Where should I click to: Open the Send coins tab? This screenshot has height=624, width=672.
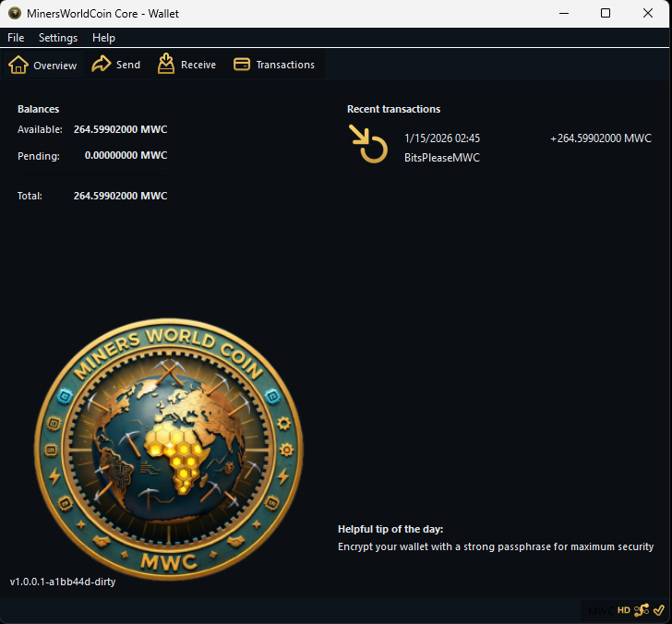pos(116,65)
